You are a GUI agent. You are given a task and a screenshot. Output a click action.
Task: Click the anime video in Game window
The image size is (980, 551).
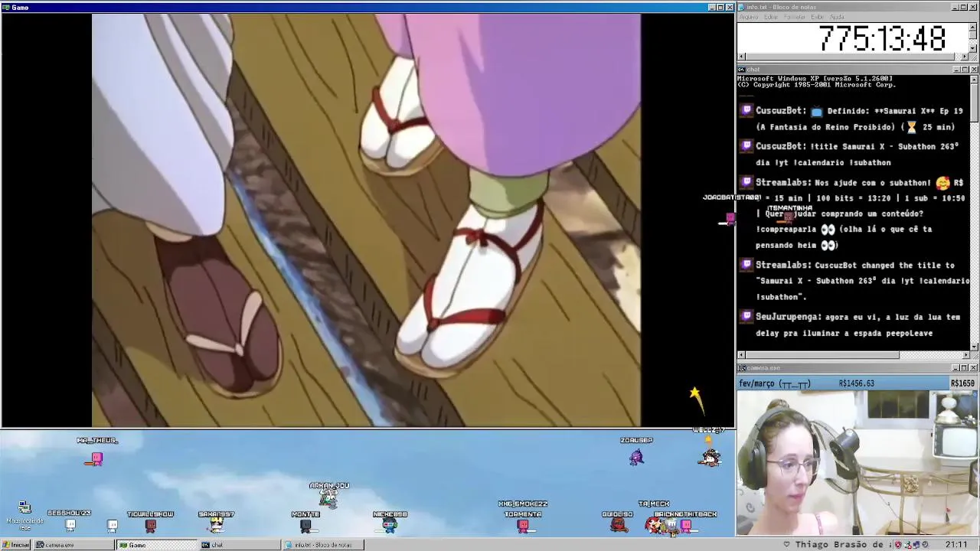(x=366, y=220)
